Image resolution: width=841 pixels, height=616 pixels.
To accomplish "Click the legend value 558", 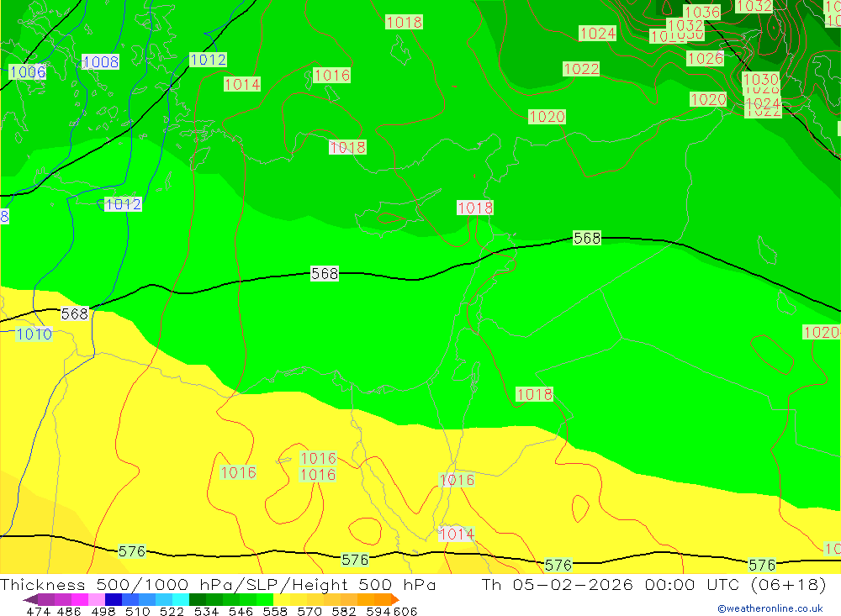I will pos(275,611).
